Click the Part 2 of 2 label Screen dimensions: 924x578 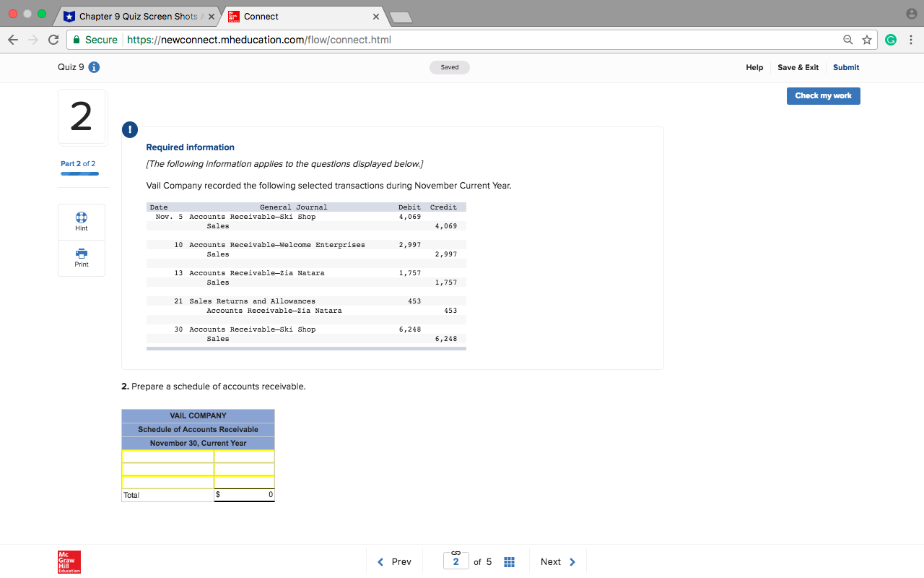pos(78,164)
